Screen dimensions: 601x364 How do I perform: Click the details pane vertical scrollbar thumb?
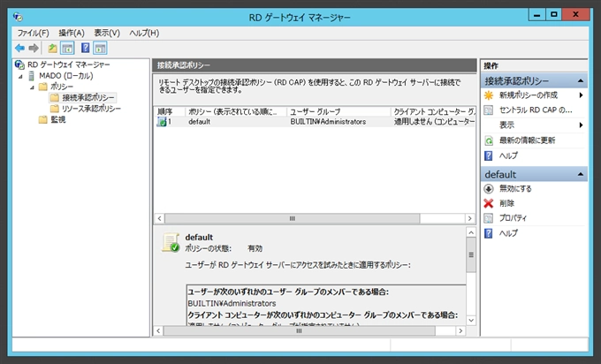click(471, 255)
